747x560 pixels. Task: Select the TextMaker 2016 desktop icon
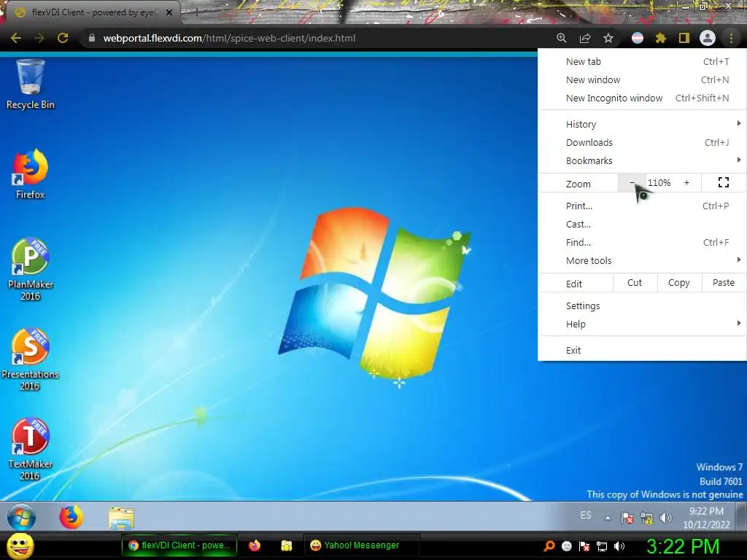(31, 449)
